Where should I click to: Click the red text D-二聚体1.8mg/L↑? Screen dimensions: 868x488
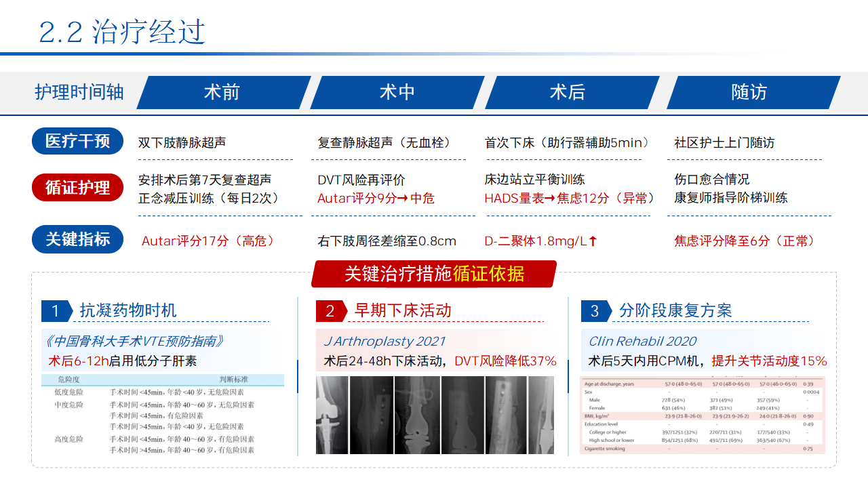(x=540, y=241)
